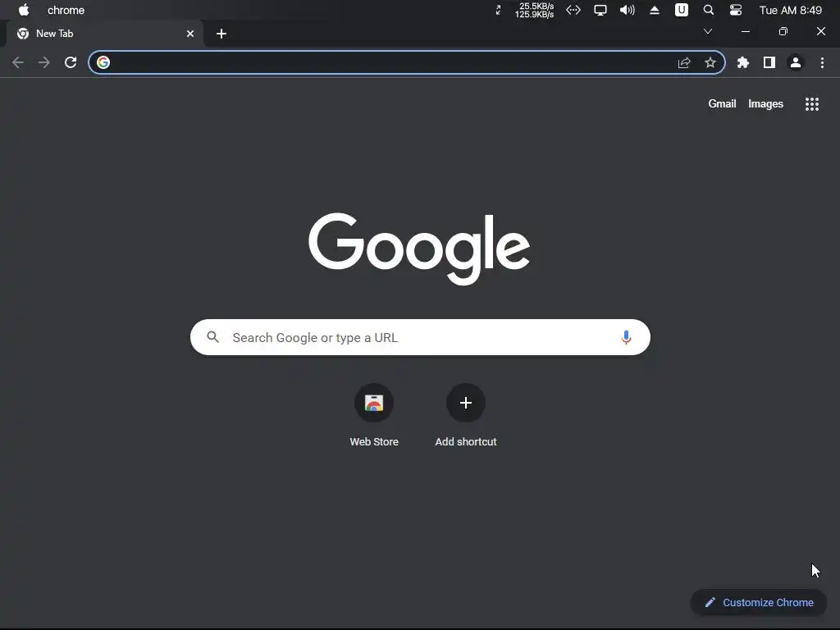Click the Tue AM 8:49 clock
The image size is (840, 630).
click(791, 10)
